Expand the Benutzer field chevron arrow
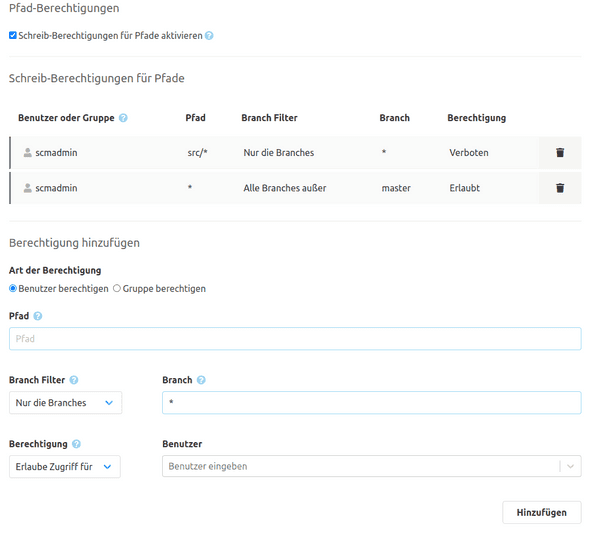 570,466
